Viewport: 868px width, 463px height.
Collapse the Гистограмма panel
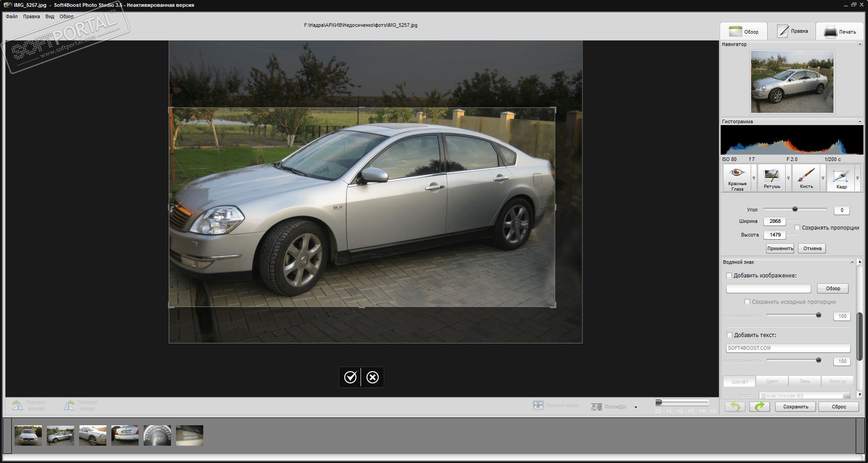(x=860, y=121)
